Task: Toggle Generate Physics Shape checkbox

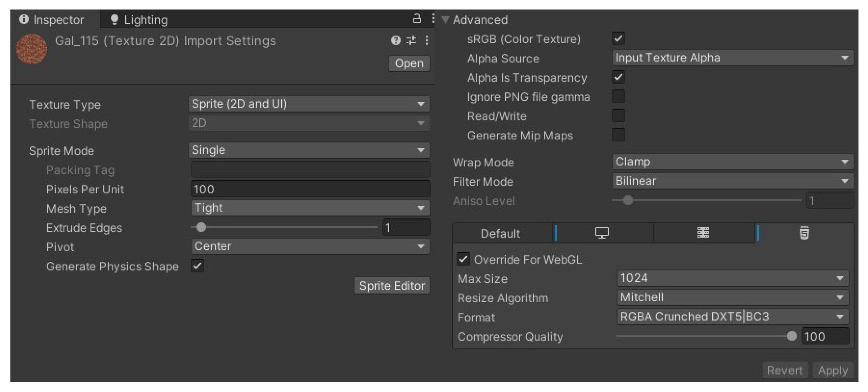Action: click(198, 266)
